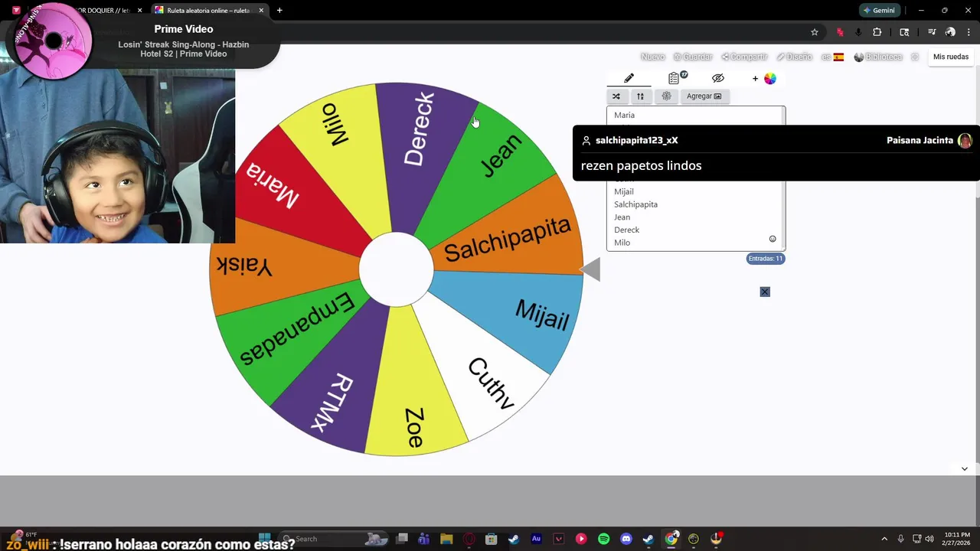Open the clock showing 10:11 PM
This screenshot has height=551, width=980.
pyautogui.click(x=955, y=539)
